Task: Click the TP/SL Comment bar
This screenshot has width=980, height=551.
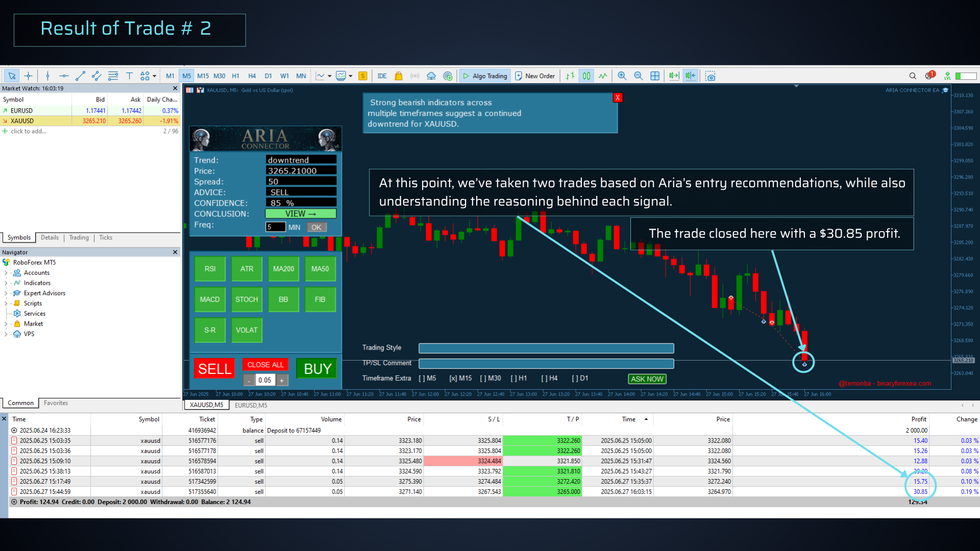Action: coord(546,364)
